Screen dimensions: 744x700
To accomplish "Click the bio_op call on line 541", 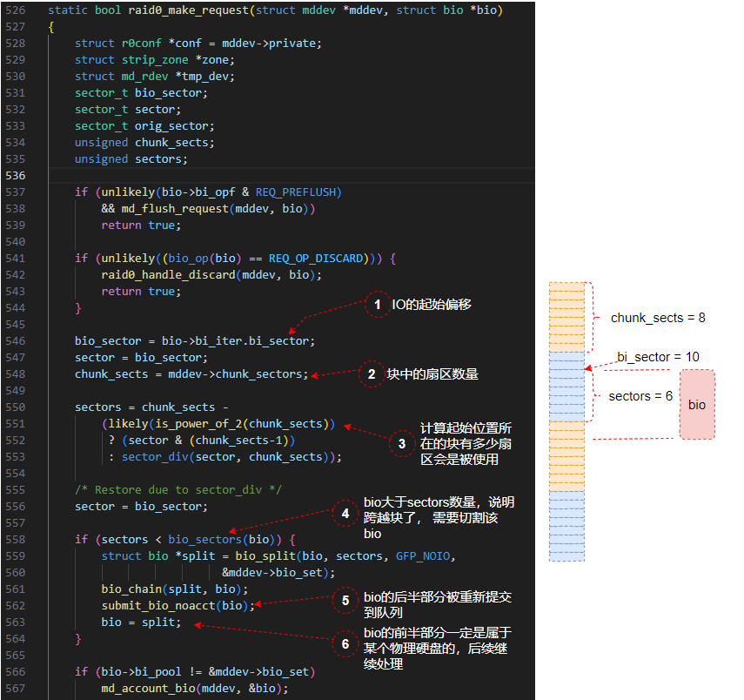I will [x=188, y=259].
